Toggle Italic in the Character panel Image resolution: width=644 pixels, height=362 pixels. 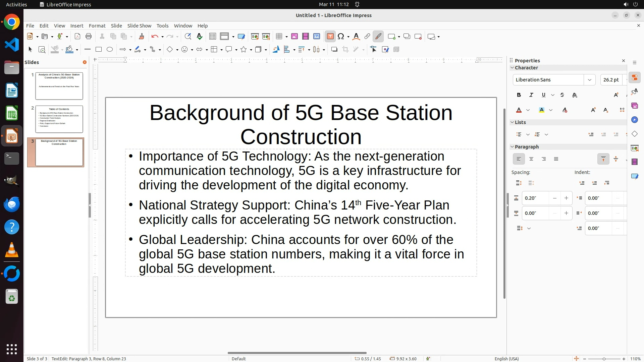point(531,95)
